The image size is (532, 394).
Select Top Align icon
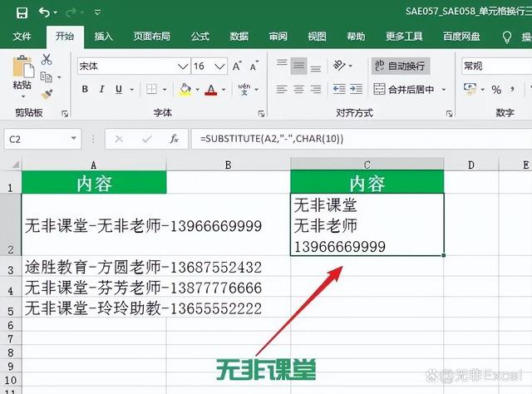[282, 62]
